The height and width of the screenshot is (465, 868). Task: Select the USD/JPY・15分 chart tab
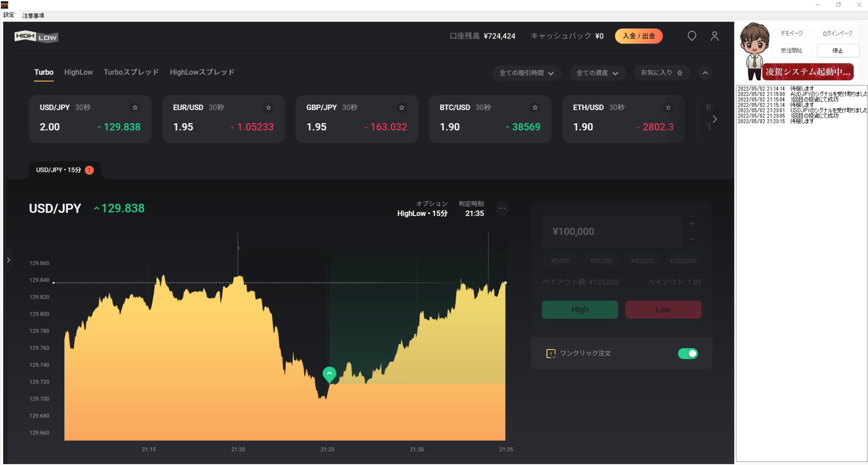pos(65,170)
